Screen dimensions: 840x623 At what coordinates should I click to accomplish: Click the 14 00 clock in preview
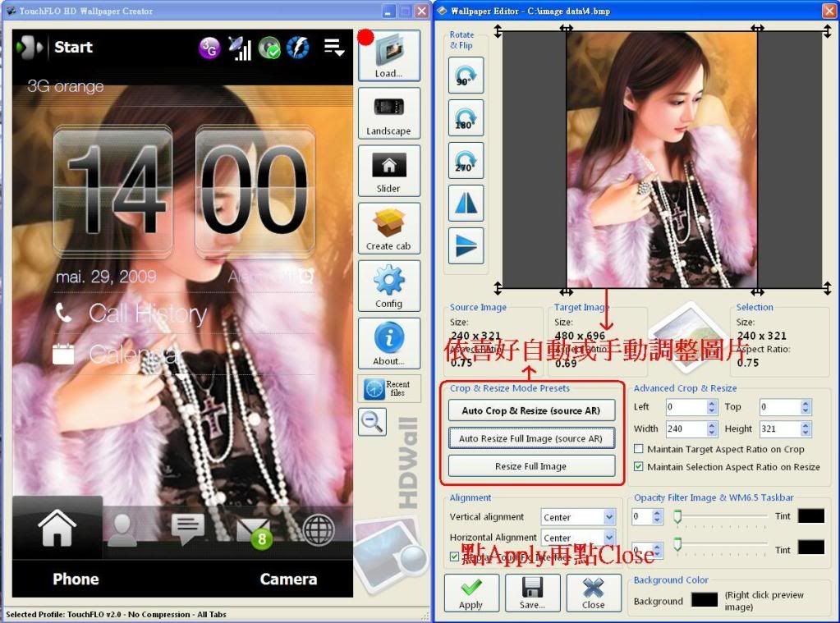(184, 191)
